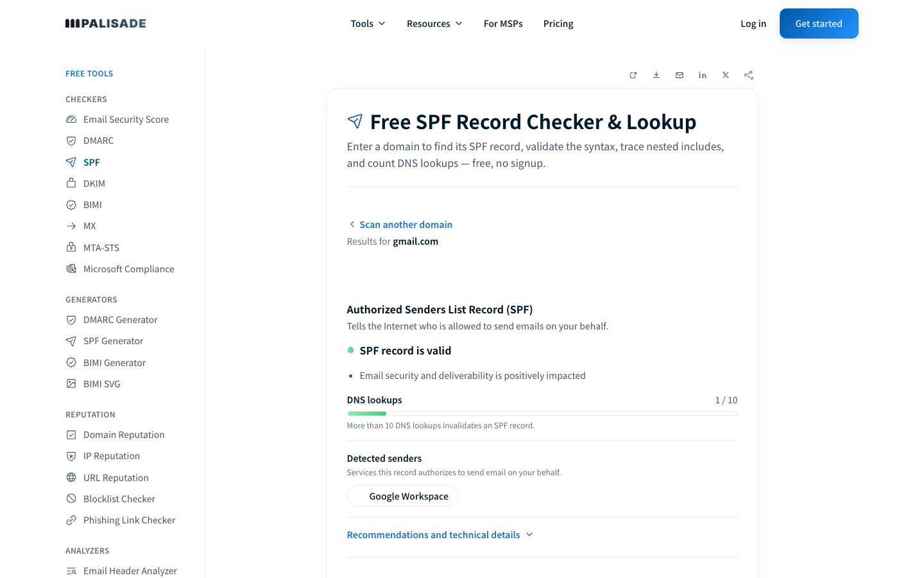
Task: Open the DKIM checker link
Action: (x=94, y=184)
